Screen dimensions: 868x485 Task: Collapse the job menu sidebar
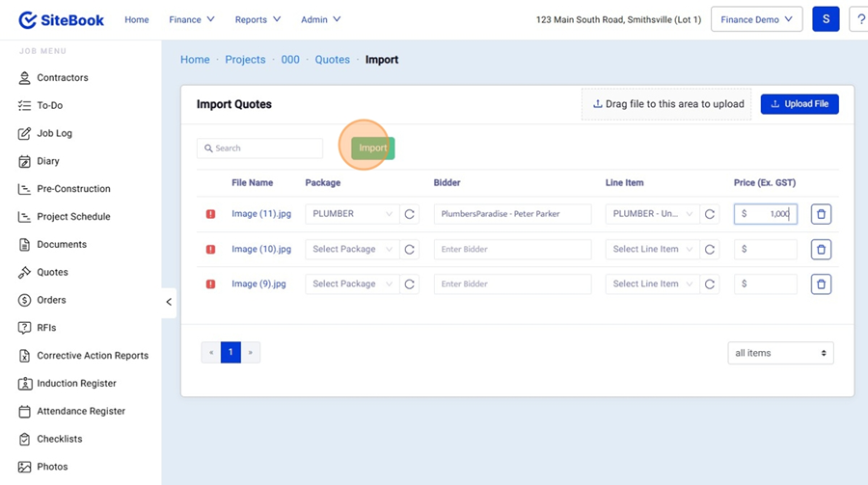click(169, 302)
